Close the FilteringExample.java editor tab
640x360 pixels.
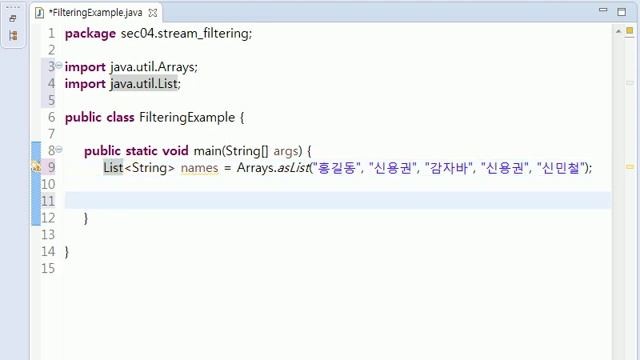coord(153,13)
